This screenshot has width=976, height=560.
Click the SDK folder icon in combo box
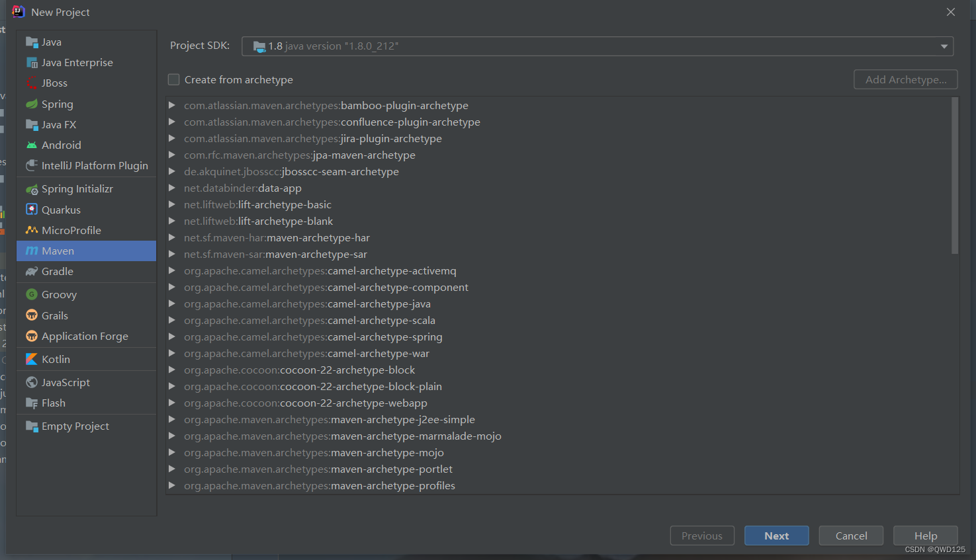click(259, 46)
